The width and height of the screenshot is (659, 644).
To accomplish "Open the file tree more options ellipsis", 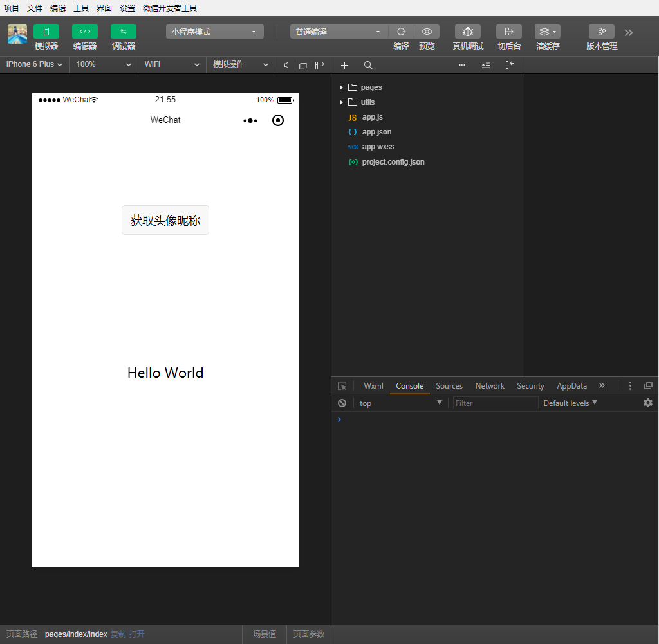I will [x=462, y=65].
